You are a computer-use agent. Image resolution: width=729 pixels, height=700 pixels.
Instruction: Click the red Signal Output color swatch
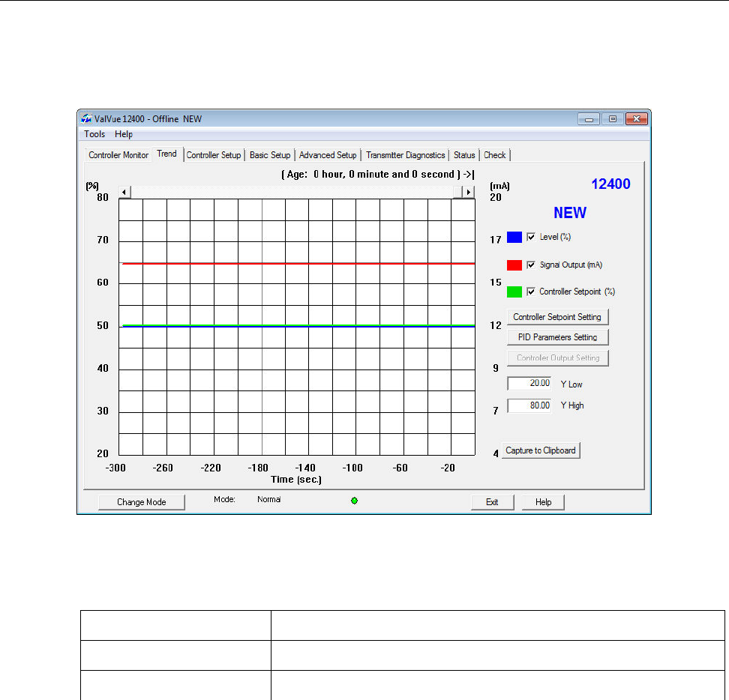pos(514,265)
